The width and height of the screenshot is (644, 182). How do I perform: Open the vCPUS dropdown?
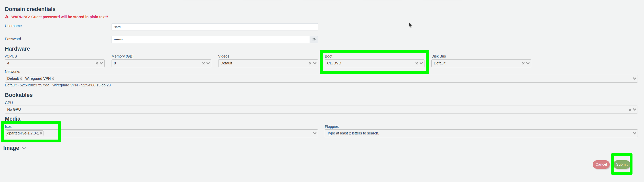pos(102,63)
